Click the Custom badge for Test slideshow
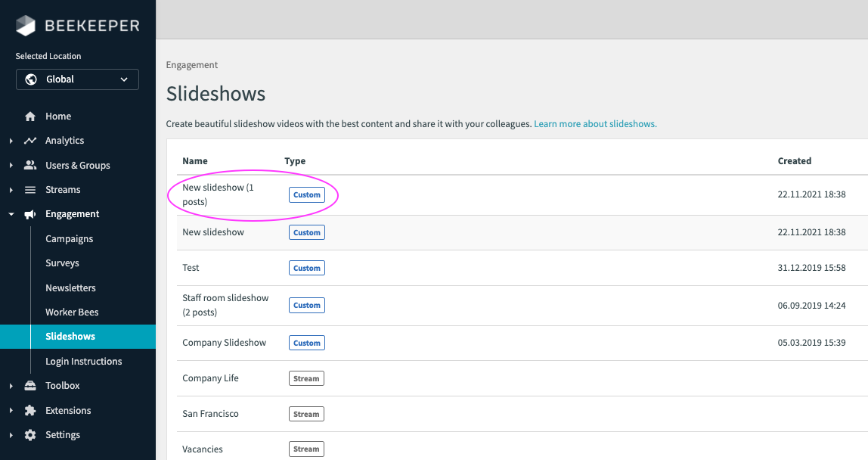 tap(307, 268)
